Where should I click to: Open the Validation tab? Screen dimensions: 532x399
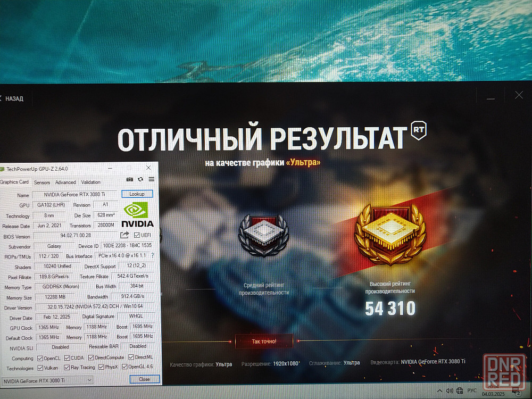[90, 182]
